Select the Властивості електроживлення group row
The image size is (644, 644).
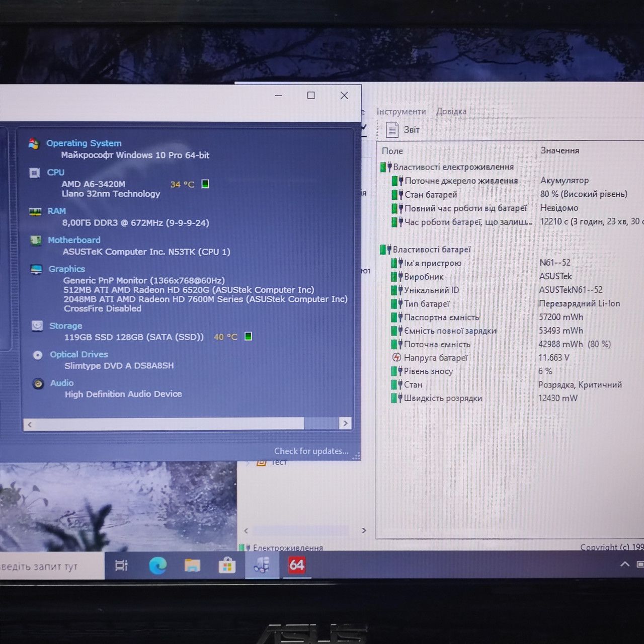pos(447,167)
